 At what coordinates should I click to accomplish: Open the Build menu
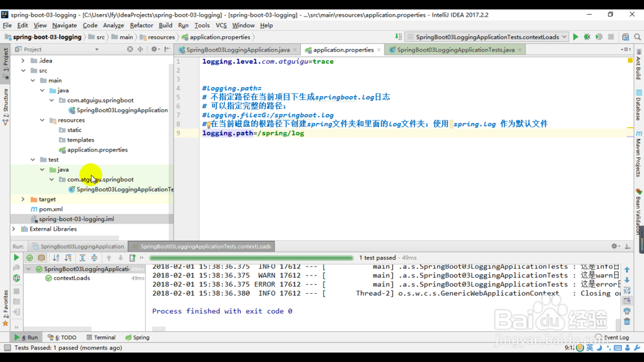(x=166, y=26)
